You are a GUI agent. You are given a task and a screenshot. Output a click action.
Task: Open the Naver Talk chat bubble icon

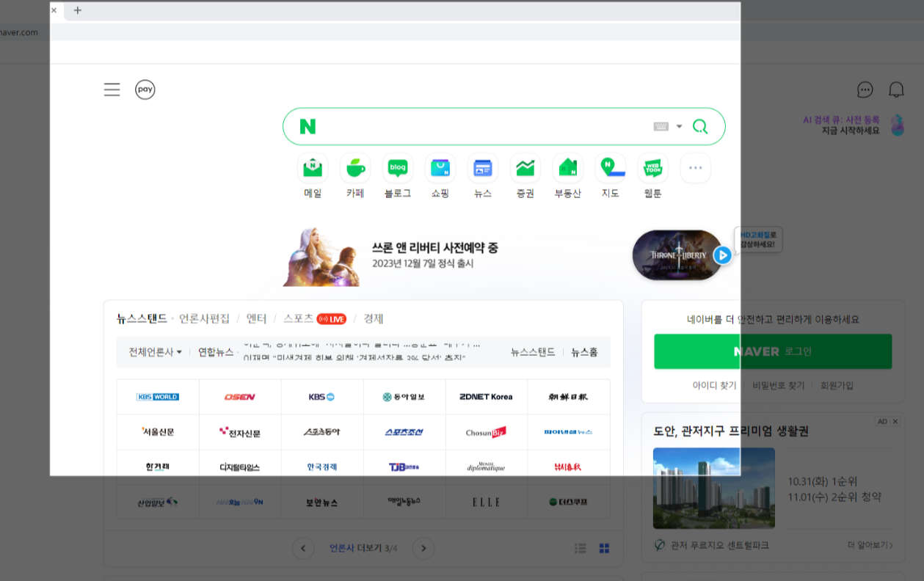click(865, 89)
